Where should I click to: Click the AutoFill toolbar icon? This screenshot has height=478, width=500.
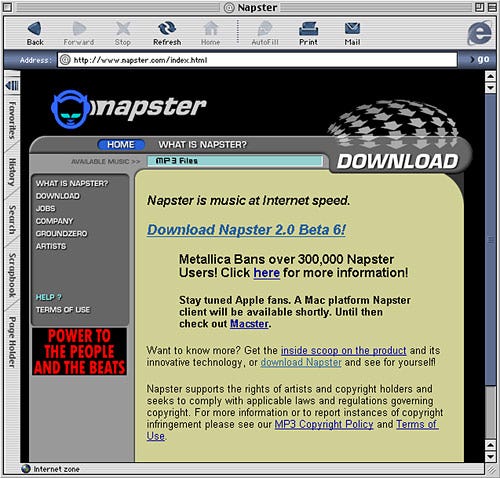(x=265, y=33)
